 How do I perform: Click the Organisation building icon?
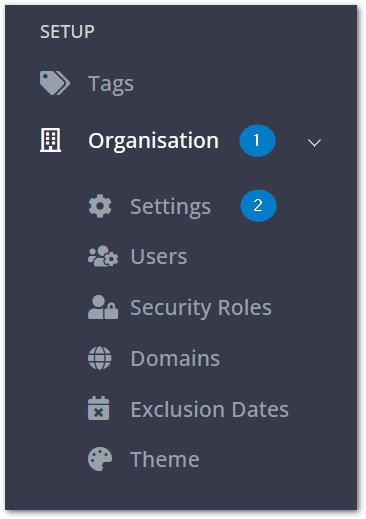51,140
